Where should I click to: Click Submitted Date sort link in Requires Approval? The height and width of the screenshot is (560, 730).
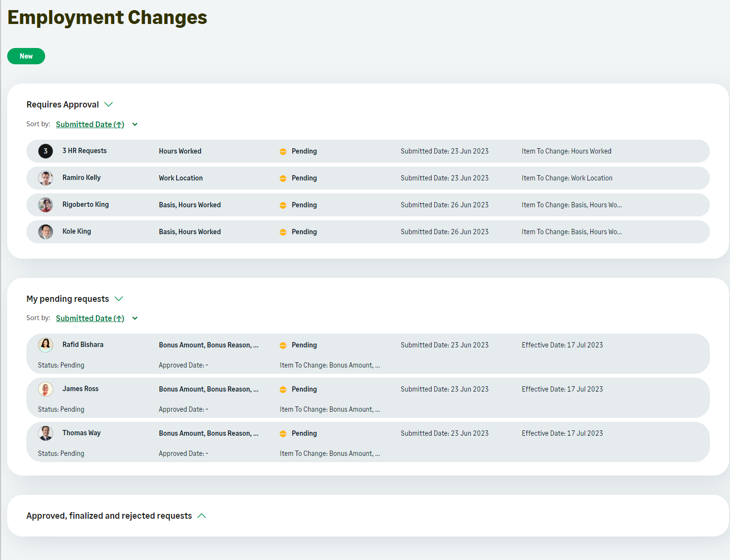90,125
